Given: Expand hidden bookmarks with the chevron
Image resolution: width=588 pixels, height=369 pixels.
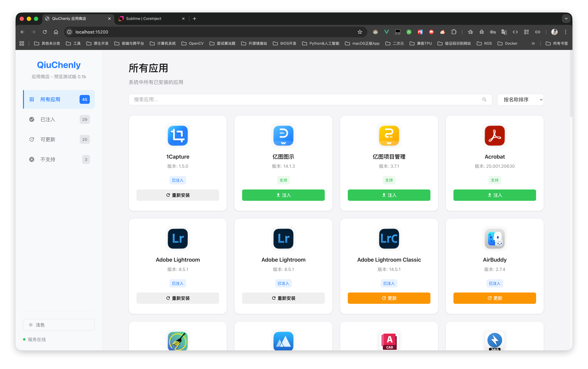Looking at the screenshot, I should click(533, 43).
